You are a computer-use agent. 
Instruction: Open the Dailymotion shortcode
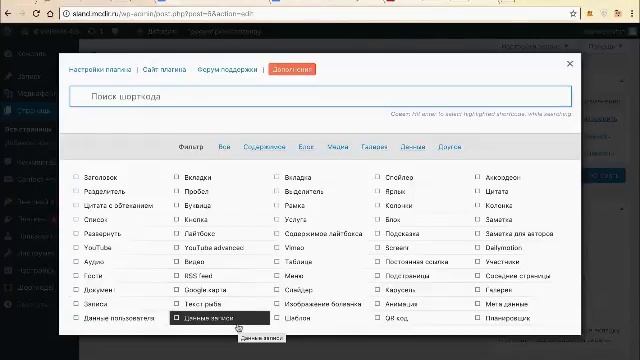[x=504, y=248]
